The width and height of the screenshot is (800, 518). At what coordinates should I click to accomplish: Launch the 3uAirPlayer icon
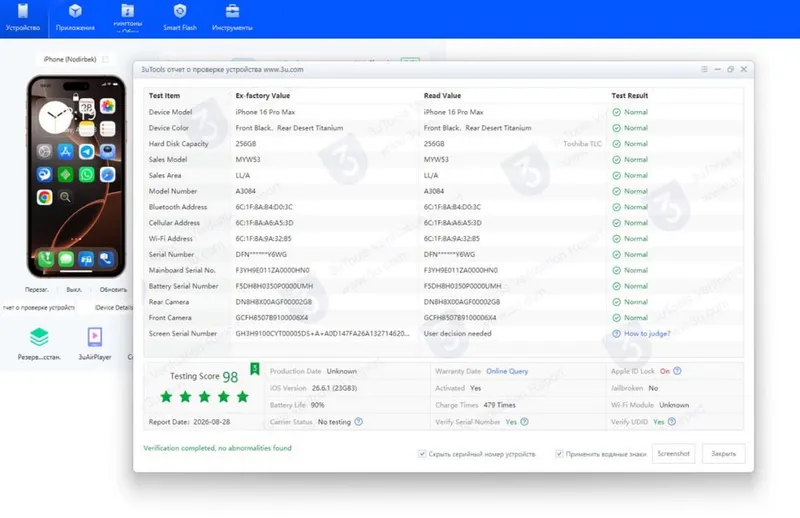(x=95, y=337)
